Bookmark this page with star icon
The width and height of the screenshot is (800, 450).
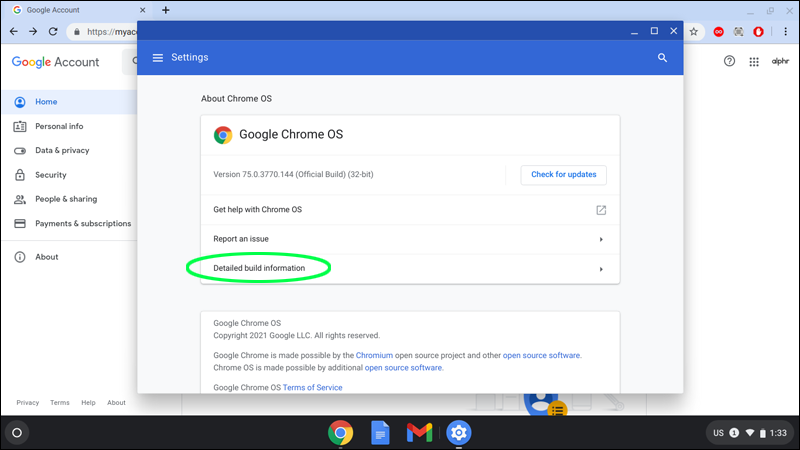point(694,32)
